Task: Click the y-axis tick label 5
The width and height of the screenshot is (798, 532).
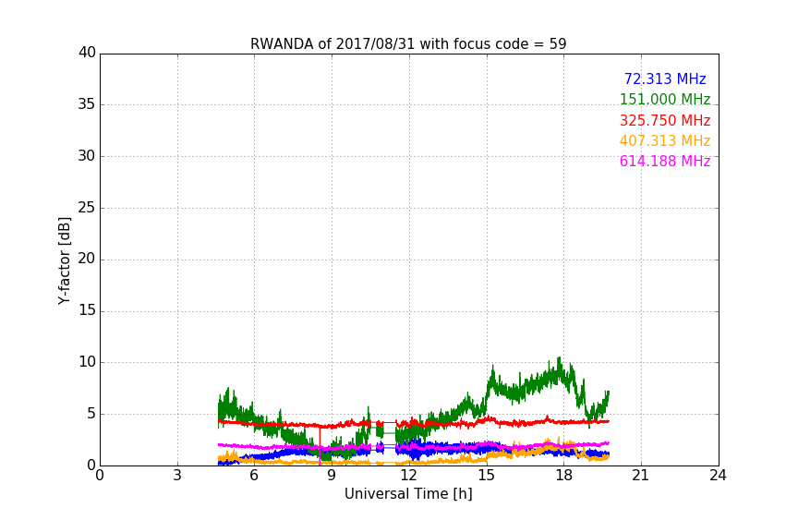Action: (x=91, y=414)
